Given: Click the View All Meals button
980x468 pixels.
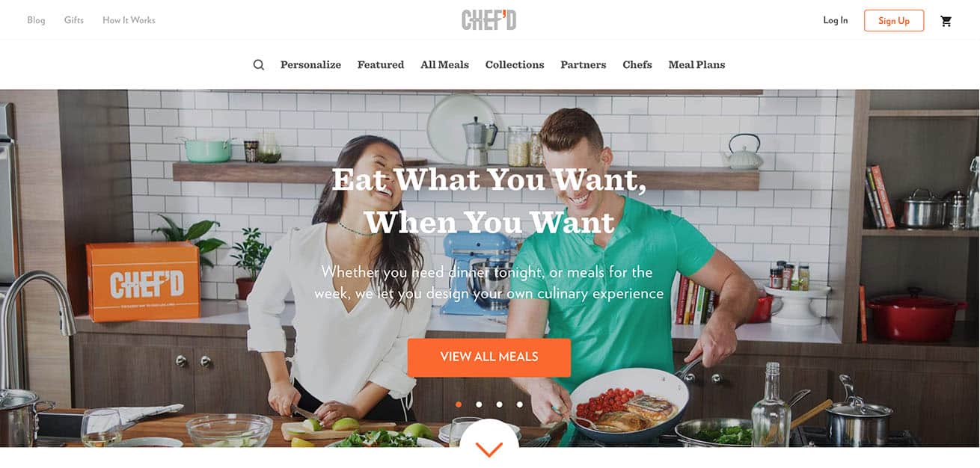Looking at the screenshot, I should [x=489, y=357].
